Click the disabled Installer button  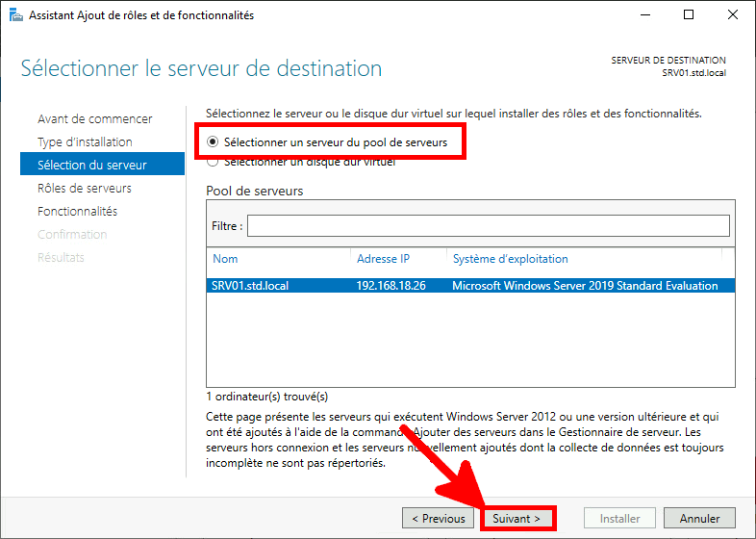click(619, 518)
